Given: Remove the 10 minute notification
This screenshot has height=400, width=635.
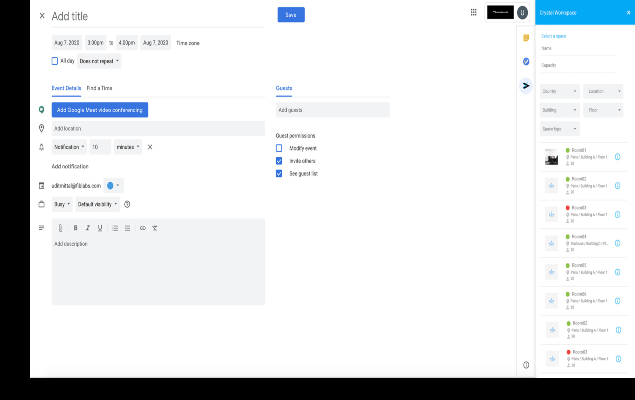Looking at the screenshot, I should pos(150,147).
